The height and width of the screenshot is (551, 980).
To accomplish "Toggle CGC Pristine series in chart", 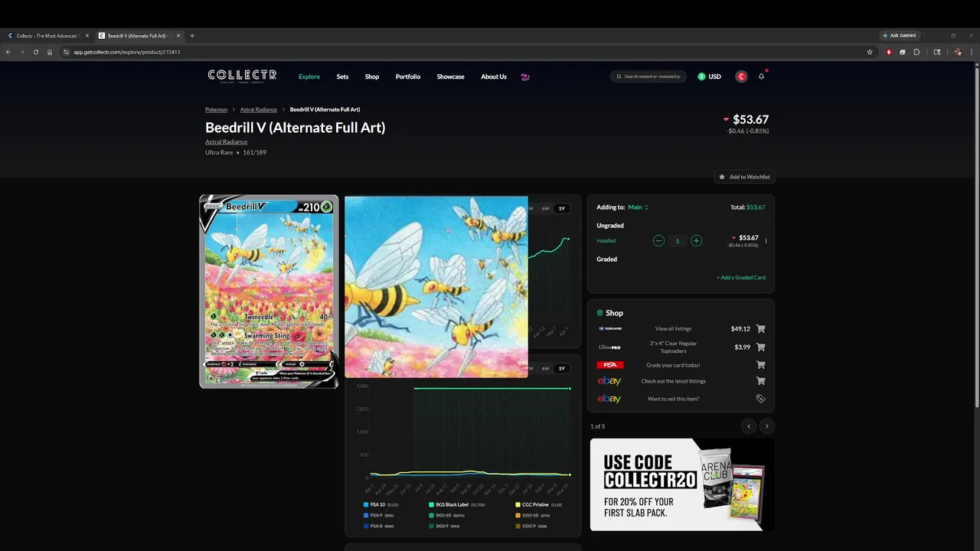I will (x=539, y=505).
